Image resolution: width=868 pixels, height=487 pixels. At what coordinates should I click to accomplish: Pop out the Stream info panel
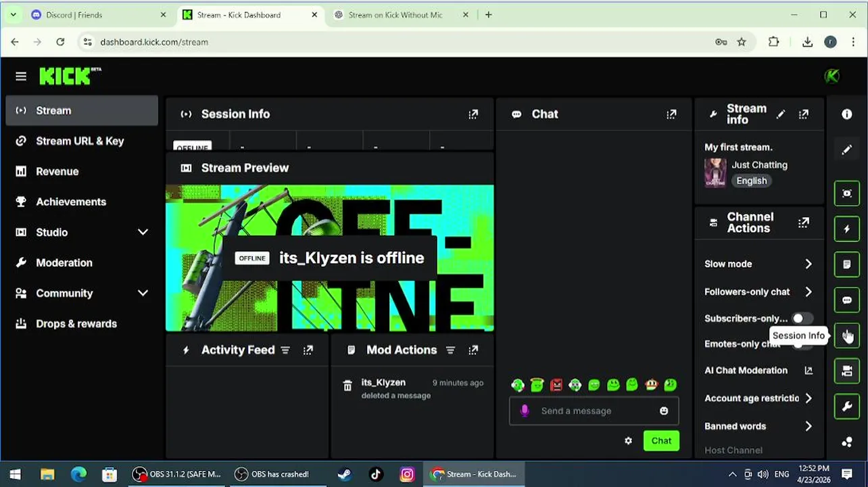tap(803, 114)
